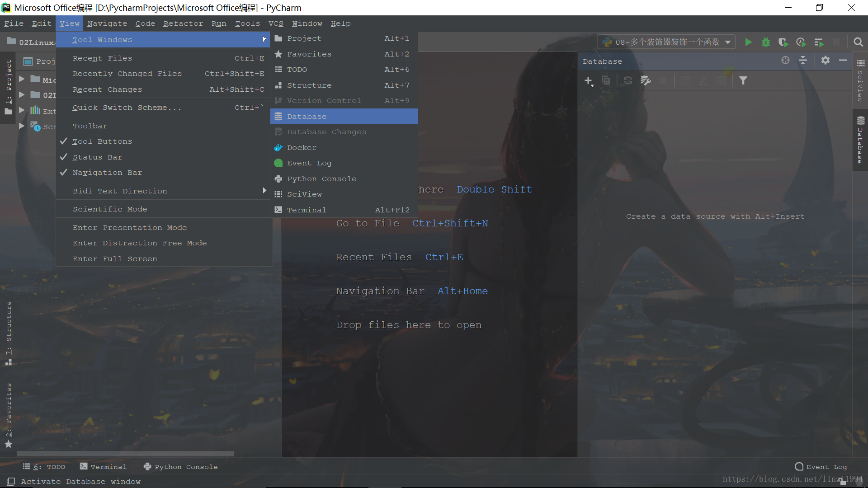
Task: Run with Coverage from the toolbar
Action: point(783,42)
